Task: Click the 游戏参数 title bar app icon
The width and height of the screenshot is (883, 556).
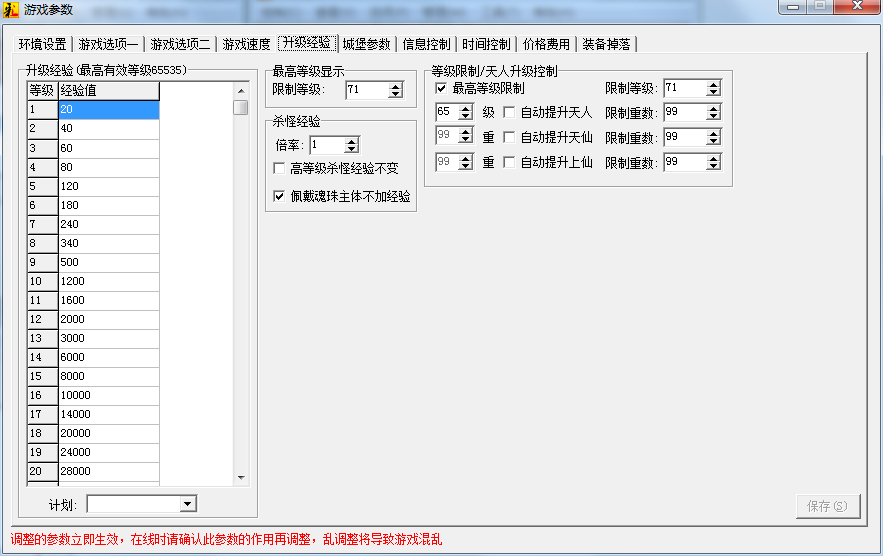Action: tap(12, 10)
